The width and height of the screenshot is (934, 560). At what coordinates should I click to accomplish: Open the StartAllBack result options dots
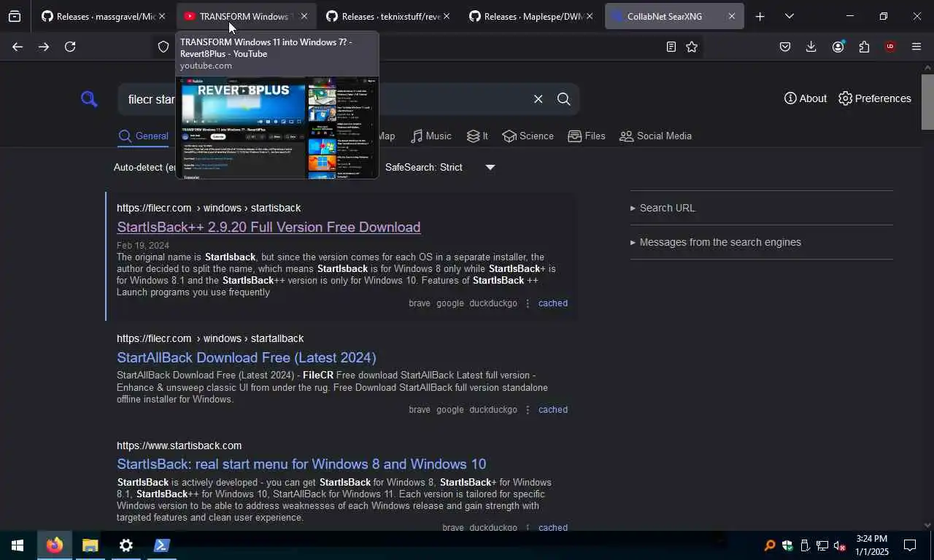click(528, 410)
